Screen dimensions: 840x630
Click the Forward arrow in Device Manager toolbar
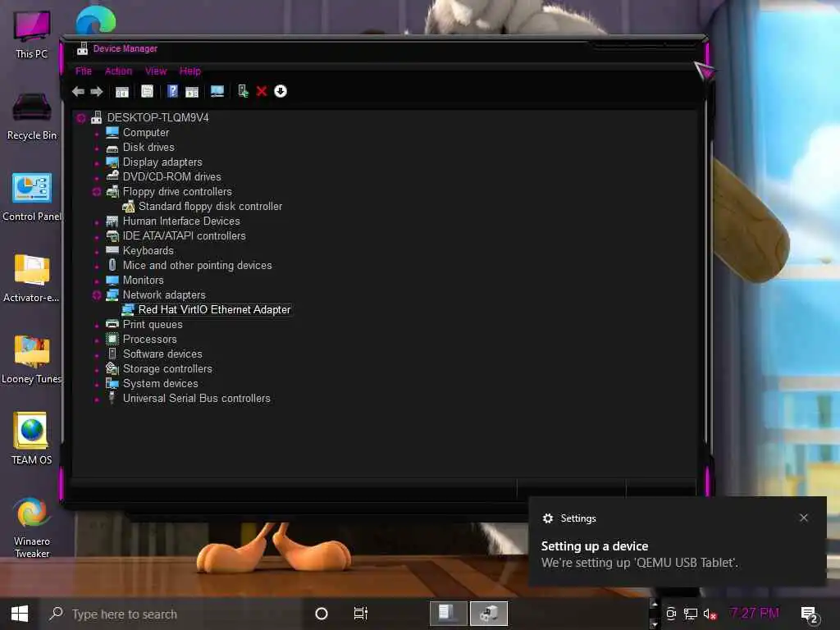pyautogui.click(x=97, y=92)
